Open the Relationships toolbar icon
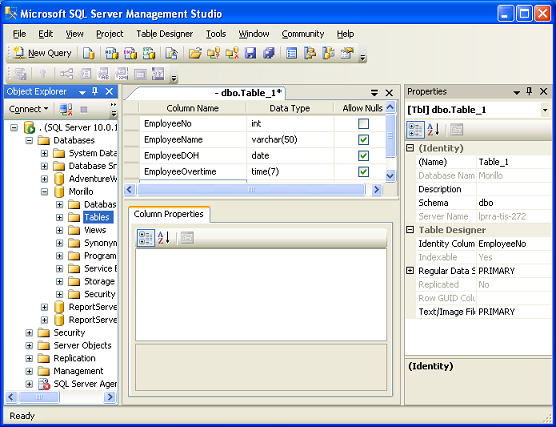The width and height of the screenshot is (556, 427). pyautogui.click(x=66, y=74)
